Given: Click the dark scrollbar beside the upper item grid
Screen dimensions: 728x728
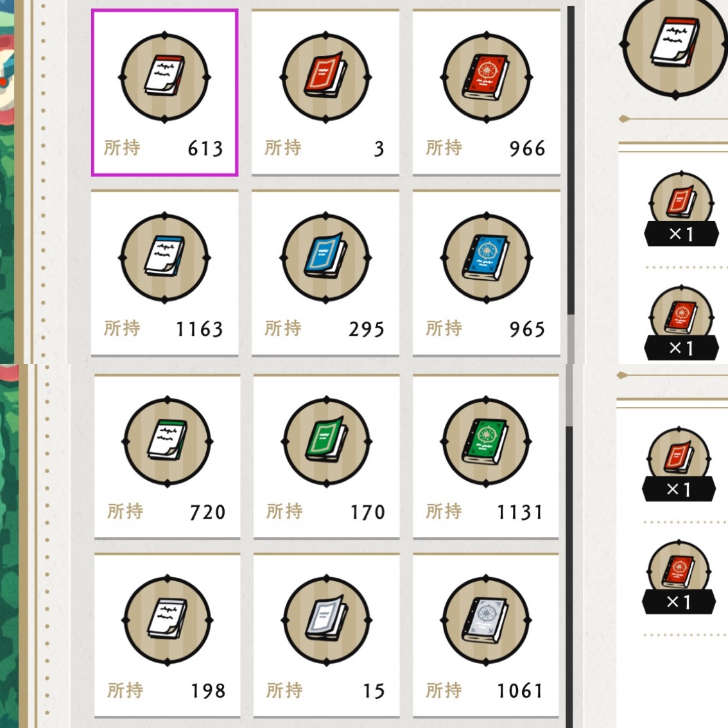Looking at the screenshot, I should tap(571, 160).
